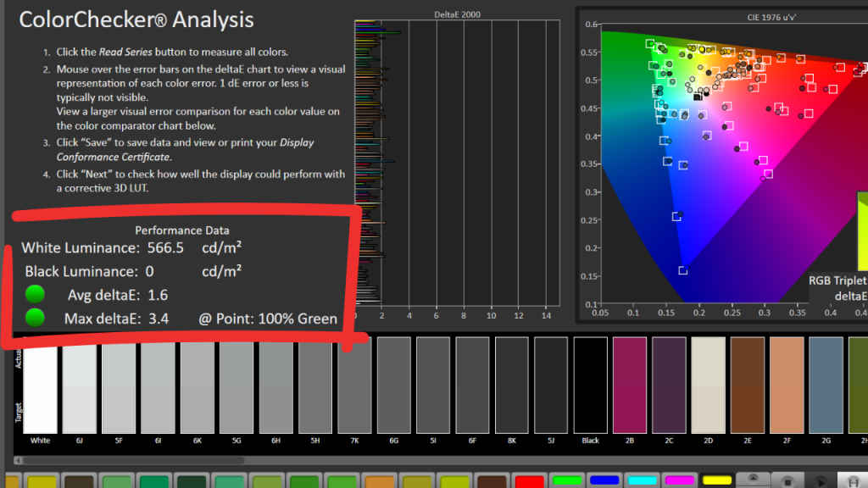The width and height of the screenshot is (868, 488).
Task: Pick the 6F dark gray swatch
Action: 472,385
